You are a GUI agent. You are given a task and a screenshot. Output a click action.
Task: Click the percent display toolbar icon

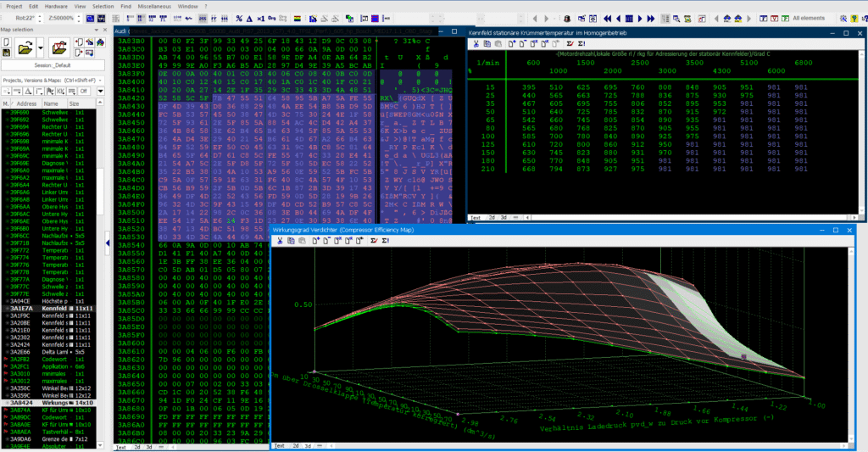(x=239, y=18)
